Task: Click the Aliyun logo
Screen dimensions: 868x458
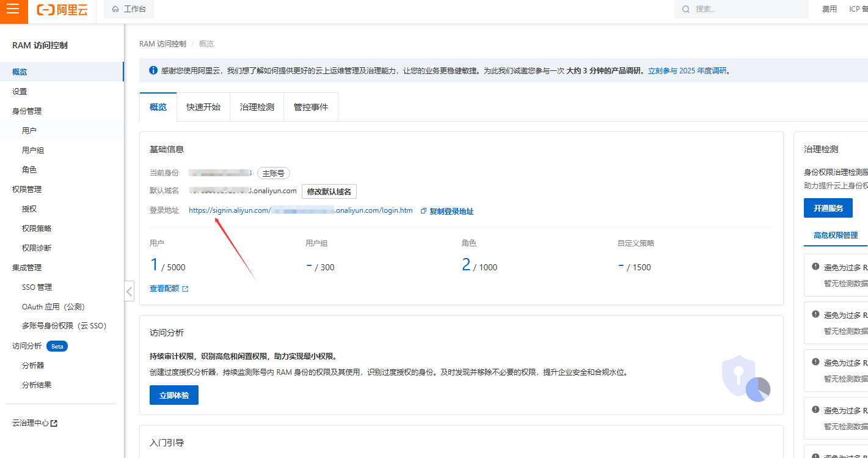Action: pyautogui.click(x=61, y=10)
